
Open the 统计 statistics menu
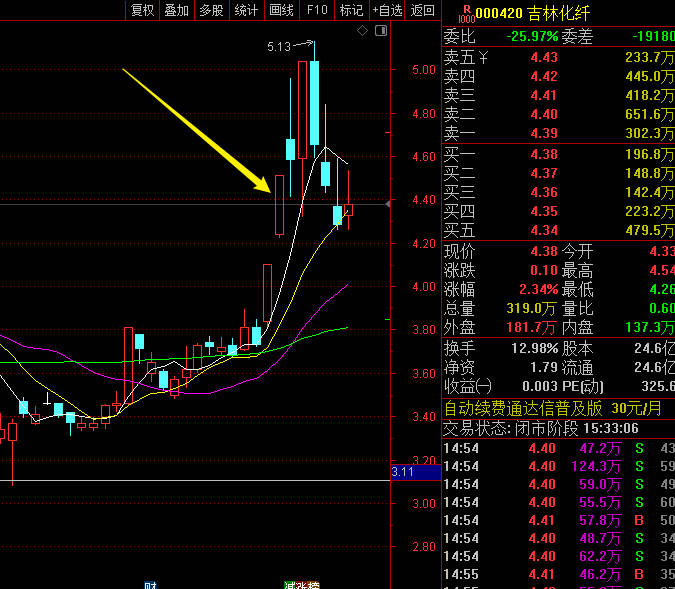pos(246,10)
